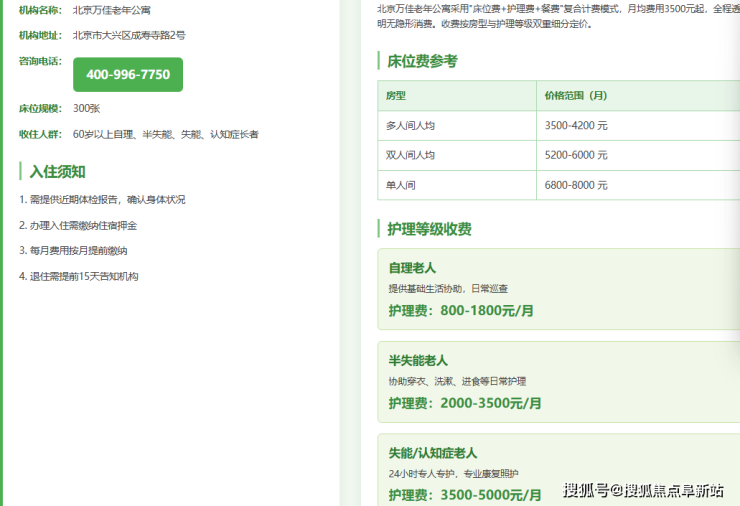
Task: Select the 24小时专人专护 description
Action: [453, 474]
